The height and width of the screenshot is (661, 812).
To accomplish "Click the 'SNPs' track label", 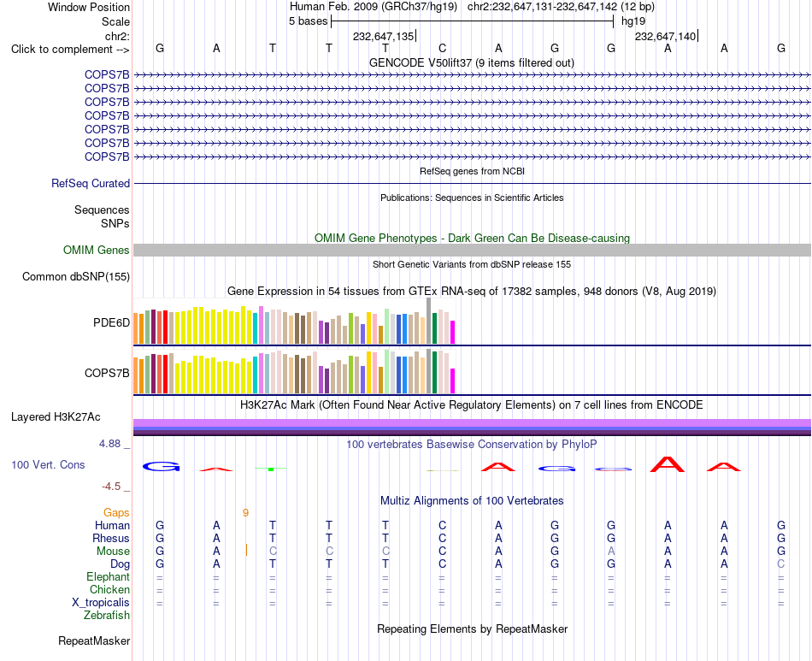I will [115, 223].
